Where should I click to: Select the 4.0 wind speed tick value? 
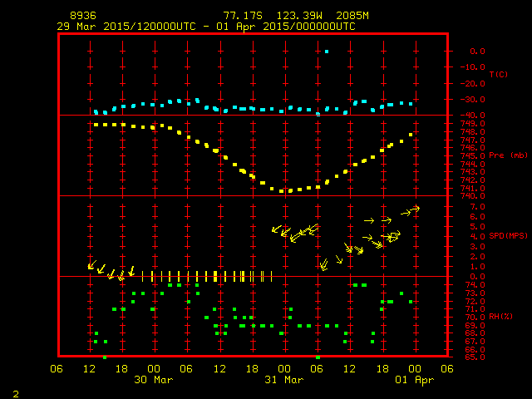pyautogui.click(x=478, y=236)
